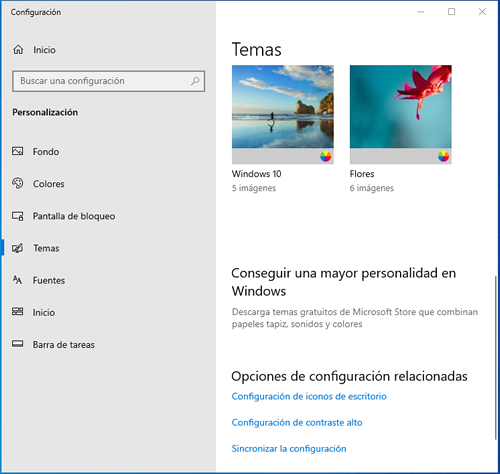Click the Windows 10 theme color wheel

[326, 156]
